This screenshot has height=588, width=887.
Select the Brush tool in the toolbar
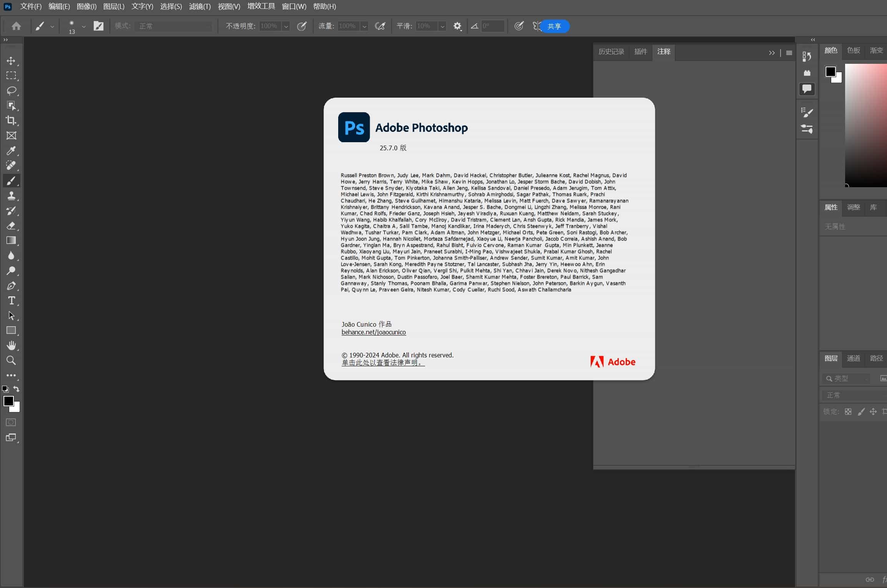tap(12, 181)
